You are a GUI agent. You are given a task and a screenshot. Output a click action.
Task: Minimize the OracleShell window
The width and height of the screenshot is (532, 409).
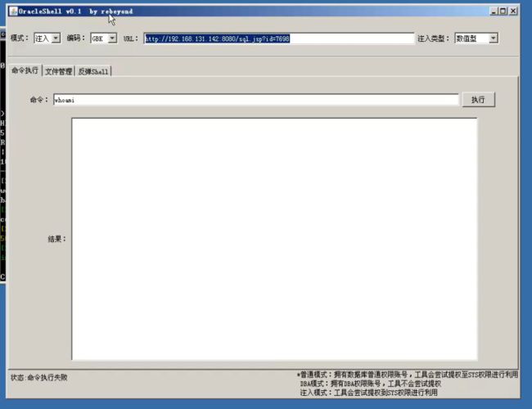coord(494,11)
